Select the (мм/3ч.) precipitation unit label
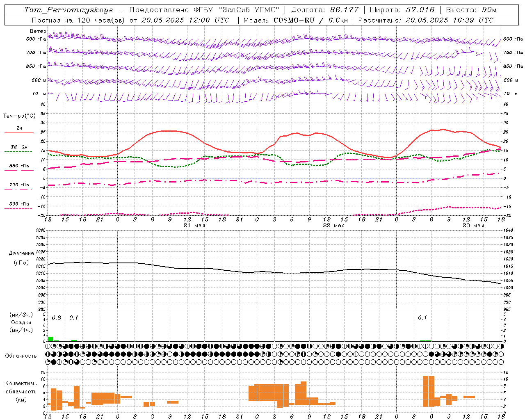This screenshot has width=525, height=420. click(x=21, y=315)
